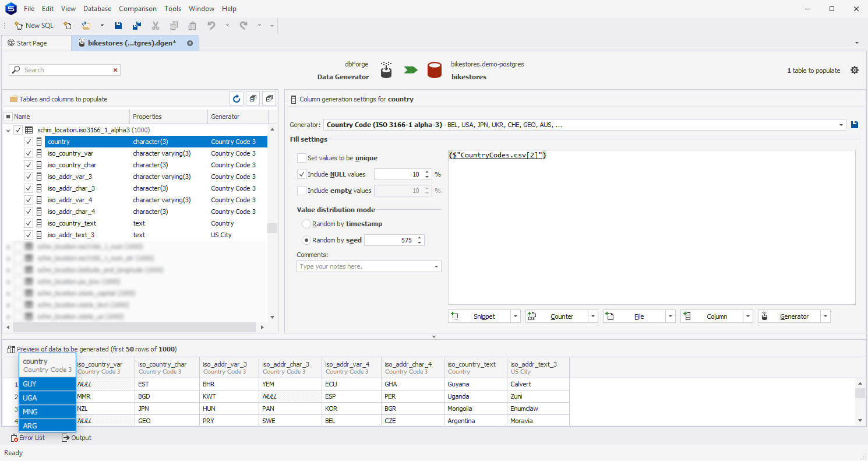Sort by the Properties column header
This screenshot has height=461, width=868.
(x=169, y=117)
